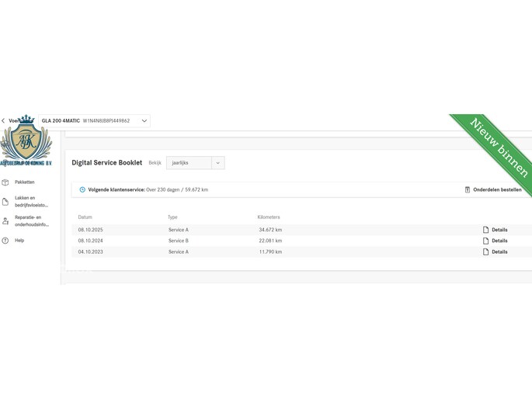Open Help in the sidebar menu

[19, 241]
